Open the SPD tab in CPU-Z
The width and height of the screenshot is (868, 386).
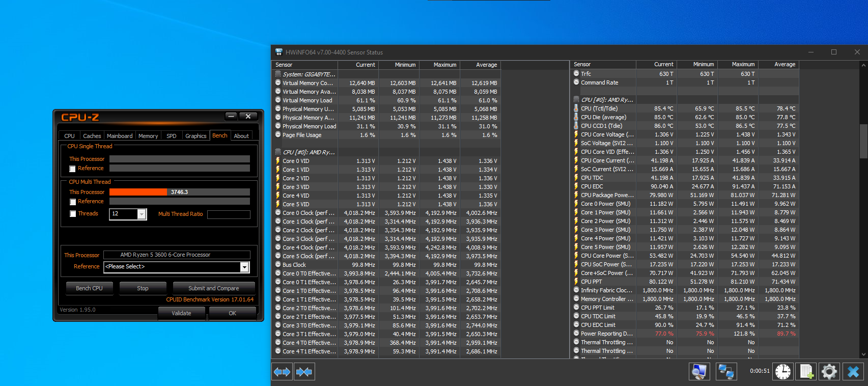(x=172, y=136)
